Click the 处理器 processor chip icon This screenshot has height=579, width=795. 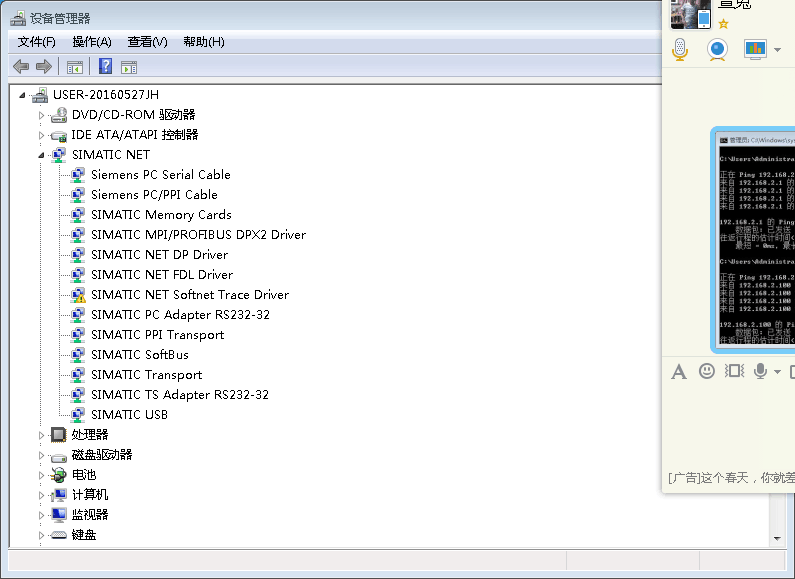pyautogui.click(x=58, y=435)
